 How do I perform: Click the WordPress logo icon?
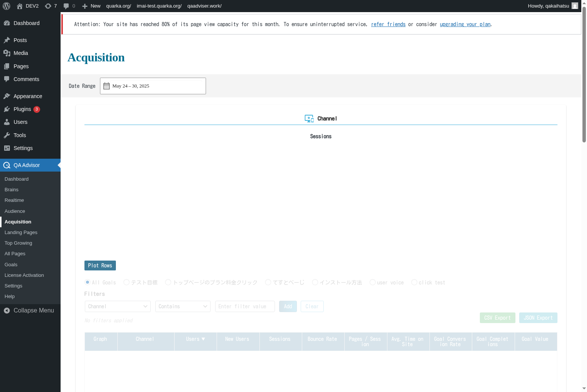[6, 6]
